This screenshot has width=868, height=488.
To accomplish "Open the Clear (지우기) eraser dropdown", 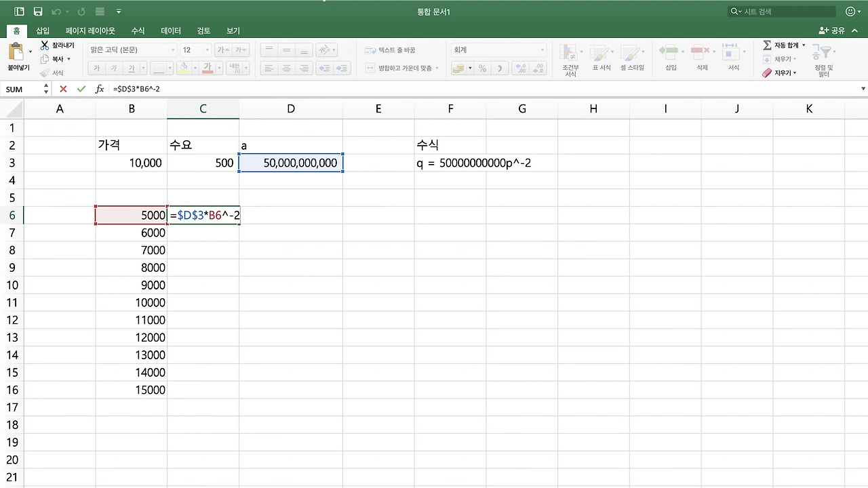I will click(779, 73).
